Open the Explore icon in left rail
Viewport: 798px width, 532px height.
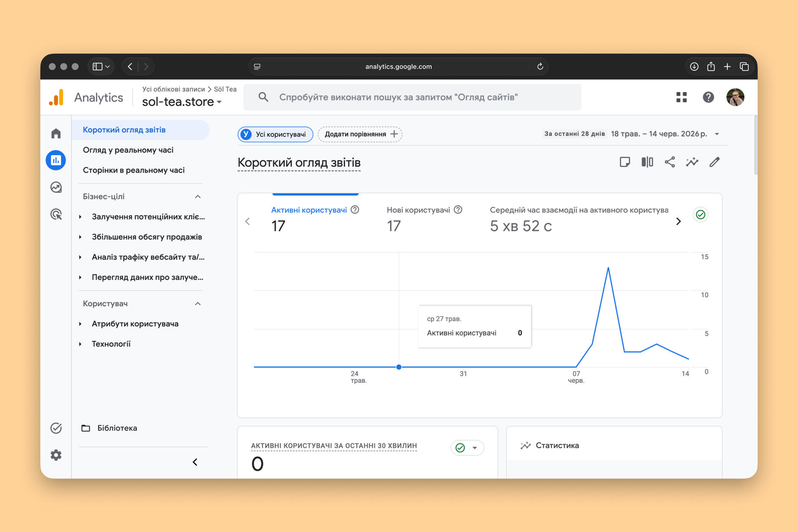pyautogui.click(x=56, y=187)
